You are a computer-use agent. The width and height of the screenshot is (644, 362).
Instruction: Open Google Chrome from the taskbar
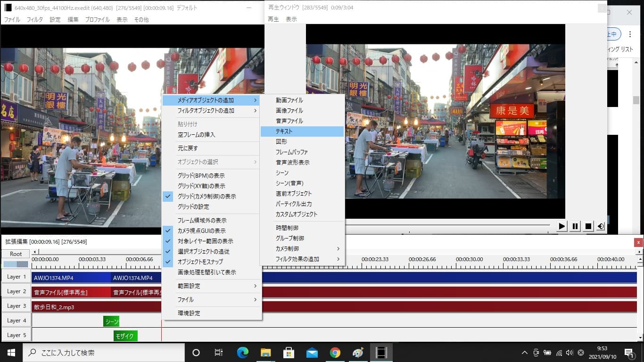335,353
